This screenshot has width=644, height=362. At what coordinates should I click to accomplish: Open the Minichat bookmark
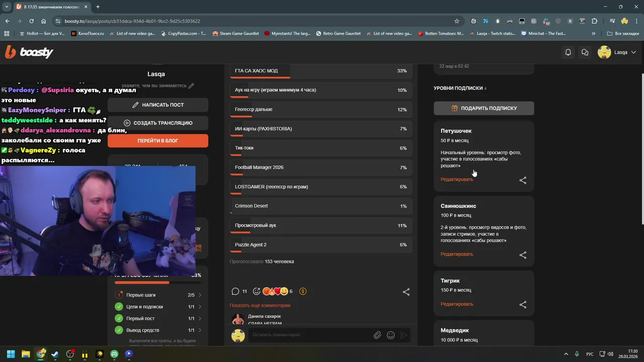coord(543,34)
